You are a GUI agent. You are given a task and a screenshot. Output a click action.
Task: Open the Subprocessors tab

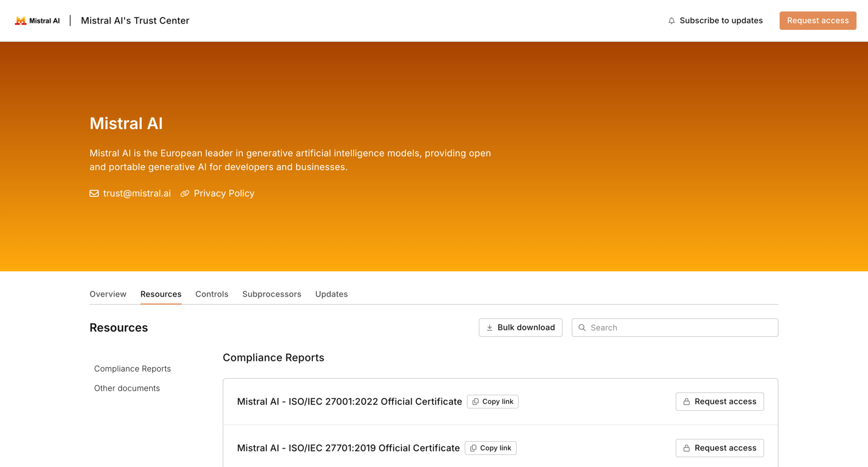click(272, 294)
